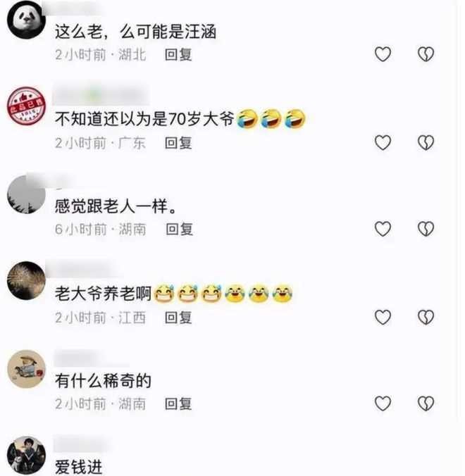Dislike the comment from 湖北 user

(426, 54)
